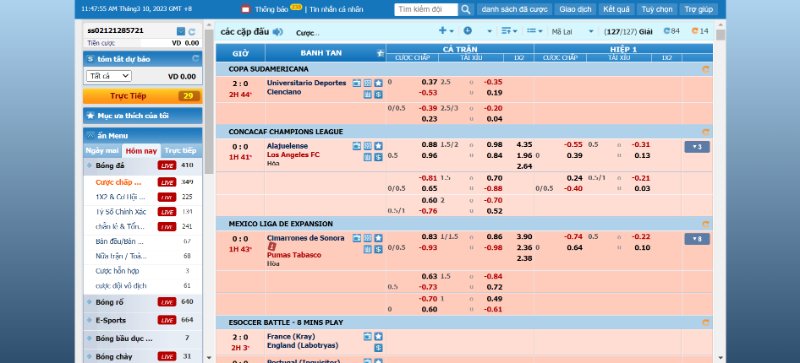Open live stream icon for Universitario Deportes
Viewport: 800px width, 363px height.
pyautogui.click(x=357, y=83)
